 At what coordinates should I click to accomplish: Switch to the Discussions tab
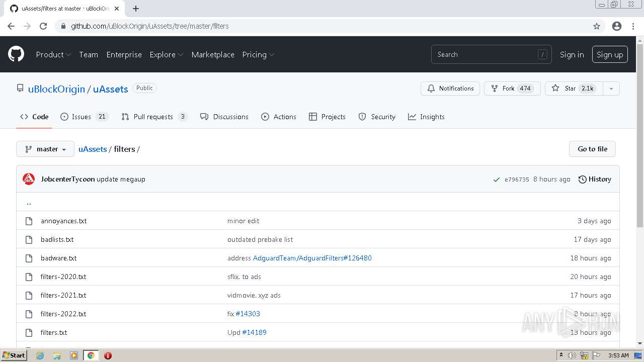tap(224, 117)
